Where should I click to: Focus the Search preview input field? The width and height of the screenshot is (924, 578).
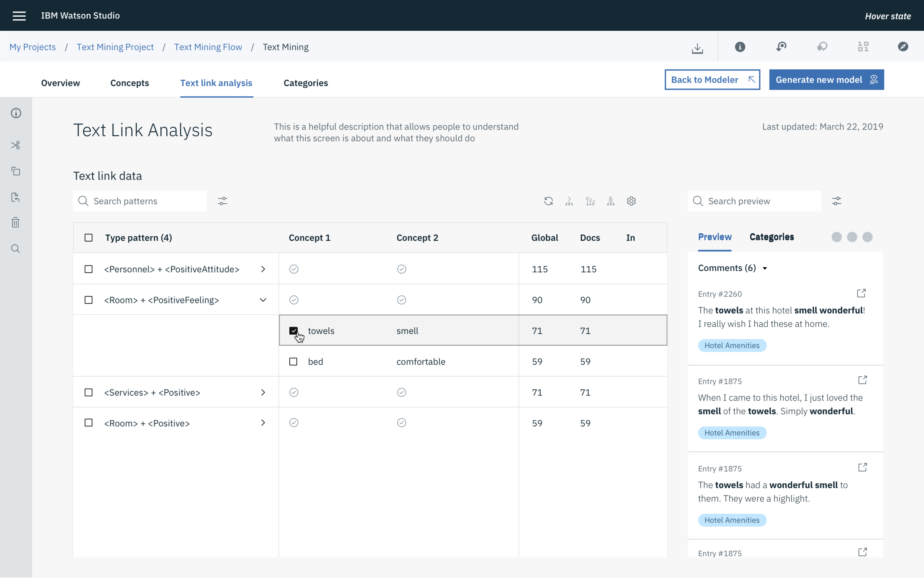coord(754,201)
